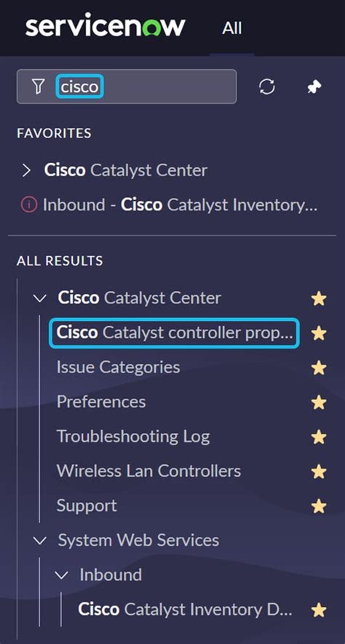This screenshot has width=345, height=644.
Task: Click star beside Support module
Action: coord(319,506)
